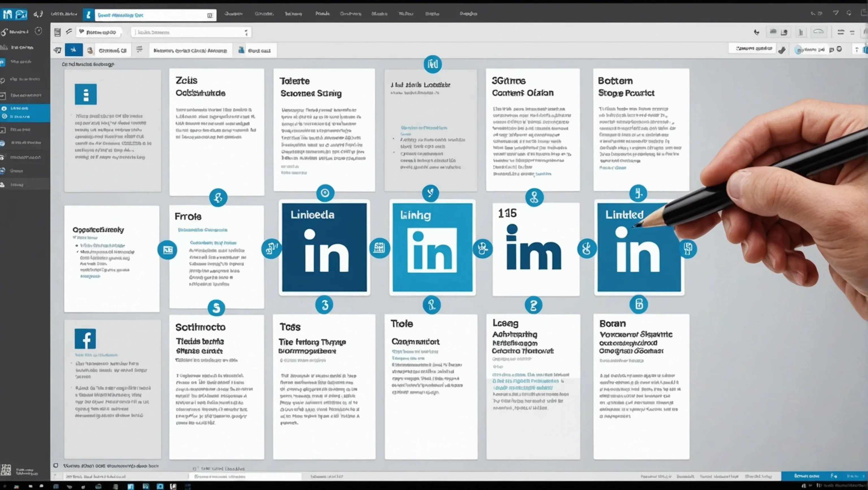Open the Seden dropdown in the toolbar
Viewport: 868px width, 490px height.
pyautogui.click(x=191, y=32)
